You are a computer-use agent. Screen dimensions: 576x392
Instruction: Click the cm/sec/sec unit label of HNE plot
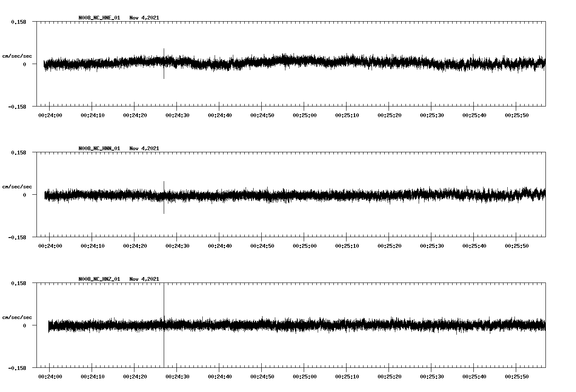pos(17,56)
